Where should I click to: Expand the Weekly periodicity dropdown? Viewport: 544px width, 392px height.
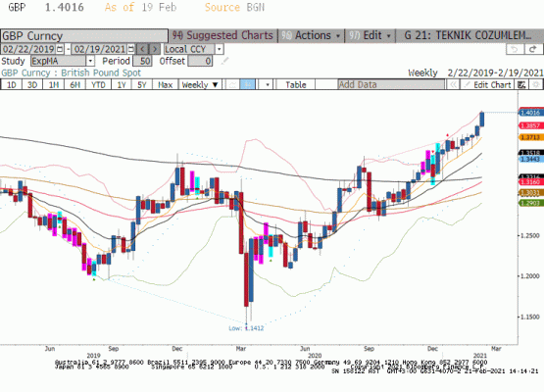[x=200, y=84]
